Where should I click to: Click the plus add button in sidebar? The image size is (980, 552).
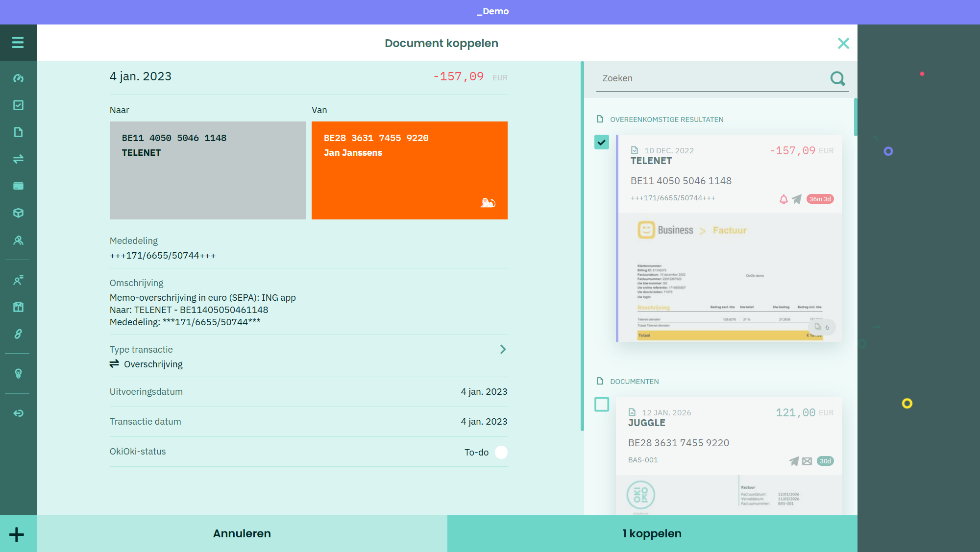tap(17, 534)
